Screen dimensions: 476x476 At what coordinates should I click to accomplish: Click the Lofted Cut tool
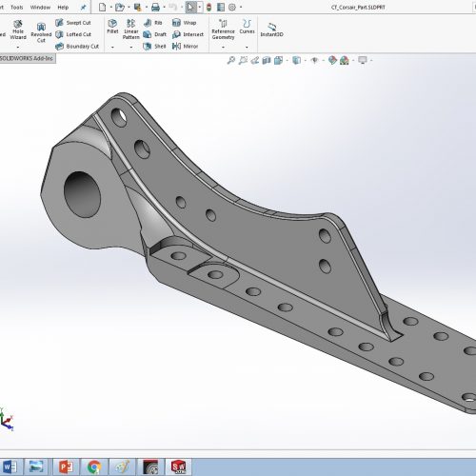pos(73,34)
